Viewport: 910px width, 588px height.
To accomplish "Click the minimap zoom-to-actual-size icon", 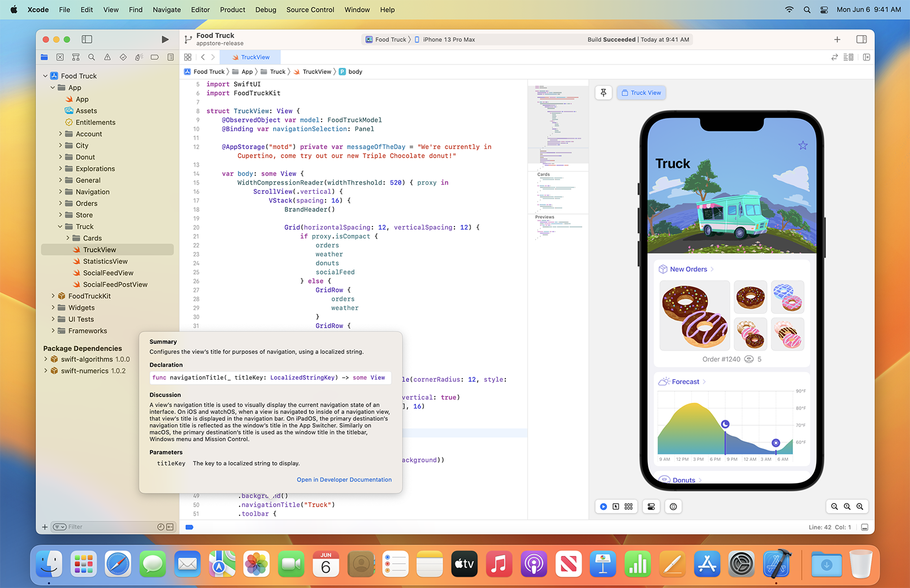I will click(847, 507).
